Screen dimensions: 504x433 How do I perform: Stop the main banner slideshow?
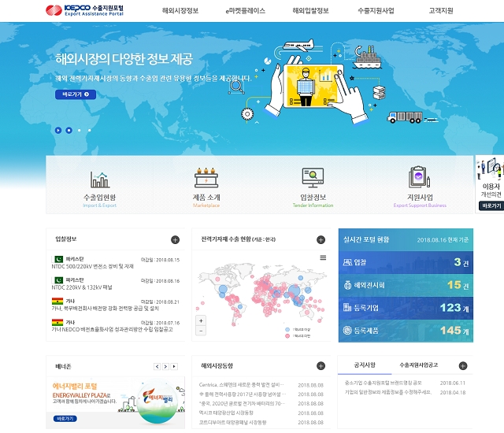[69, 130]
